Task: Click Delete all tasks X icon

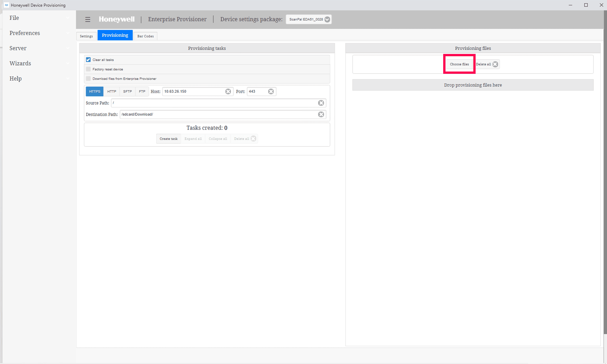Action: pos(253,139)
